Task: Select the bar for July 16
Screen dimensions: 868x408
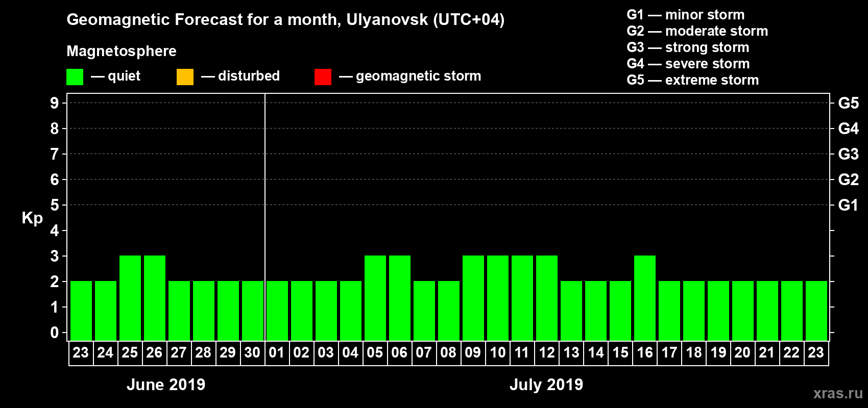Action: (645, 298)
